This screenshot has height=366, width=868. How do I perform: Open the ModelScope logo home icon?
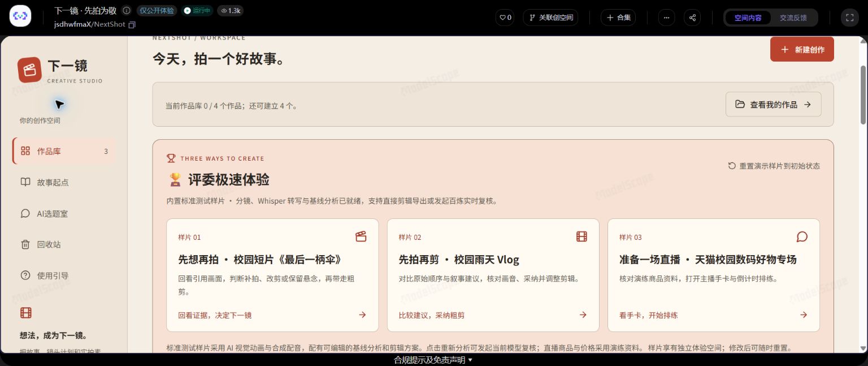tap(20, 16)
